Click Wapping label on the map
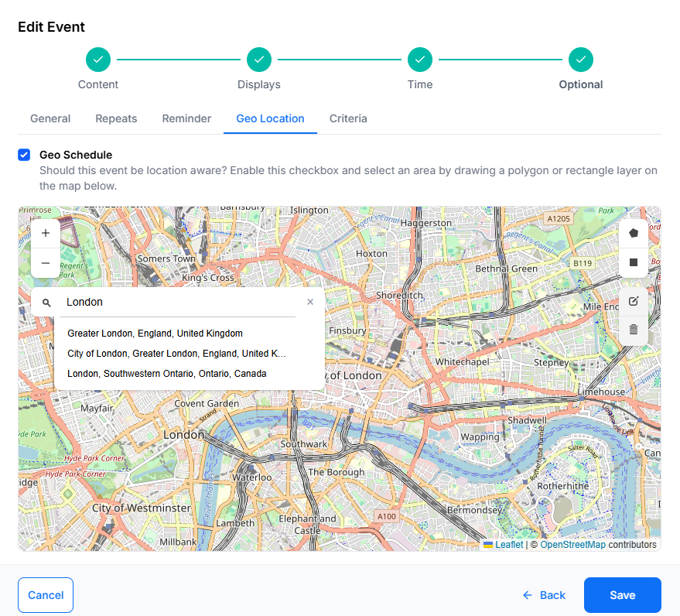This screenshot has width=680, height=616. click(x=480, y=436)
